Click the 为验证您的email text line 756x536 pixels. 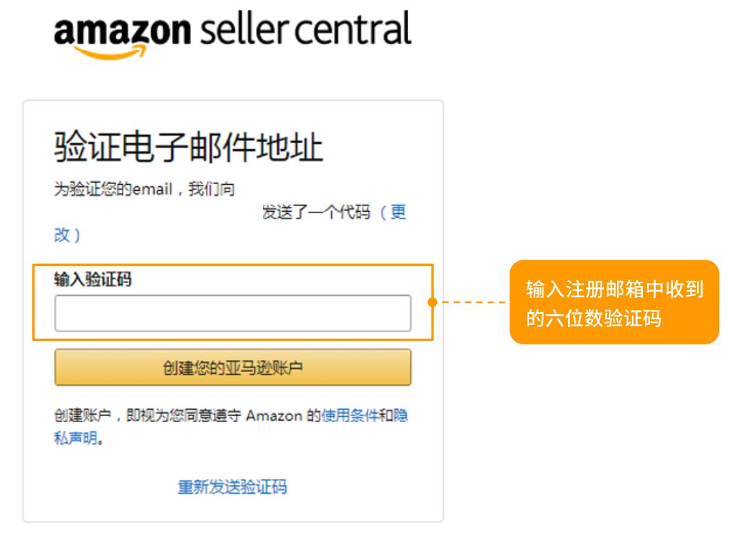click(144, 189)
